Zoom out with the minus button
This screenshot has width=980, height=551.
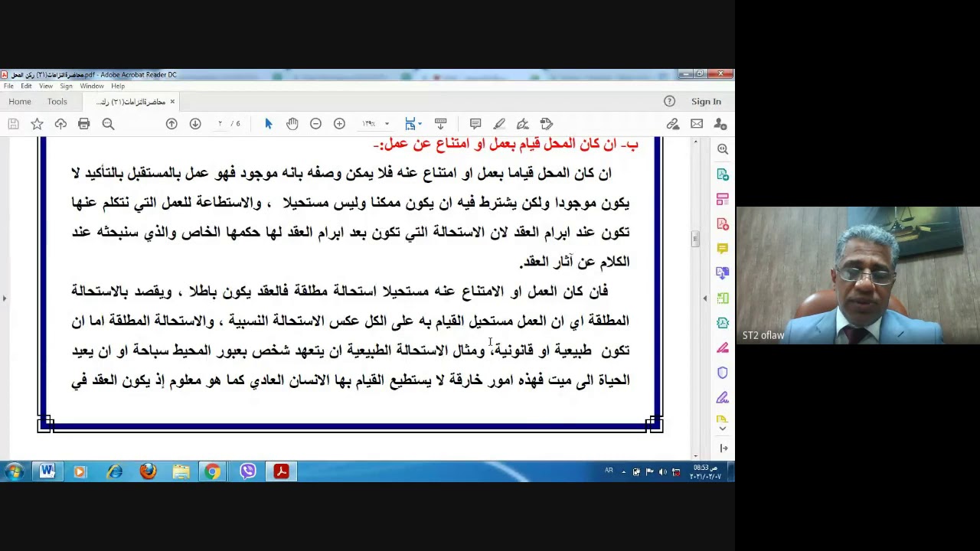(x=315, y=124)
